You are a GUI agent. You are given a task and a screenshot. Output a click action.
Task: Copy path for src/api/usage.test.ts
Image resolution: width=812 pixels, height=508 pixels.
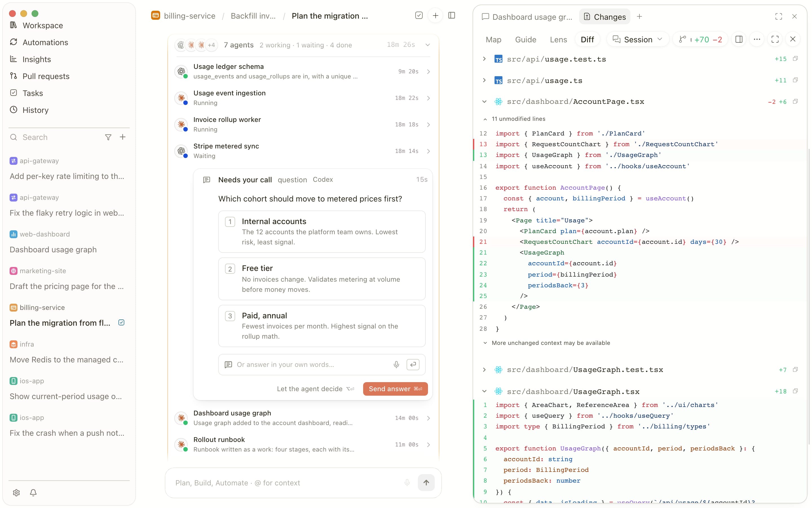coord(795,59)
